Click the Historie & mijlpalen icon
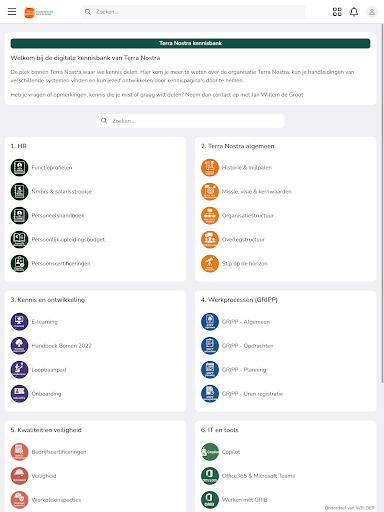384x512 pixels. 210,167
